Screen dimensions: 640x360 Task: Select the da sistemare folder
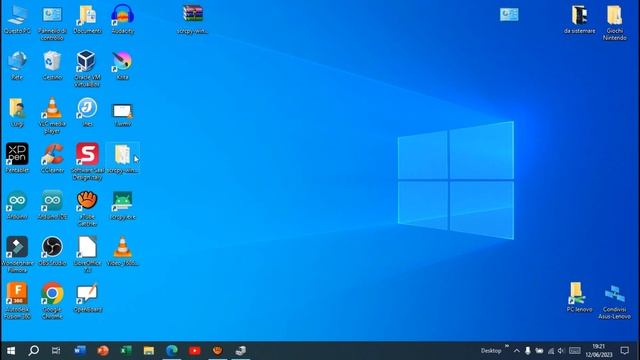coord(579,16)
